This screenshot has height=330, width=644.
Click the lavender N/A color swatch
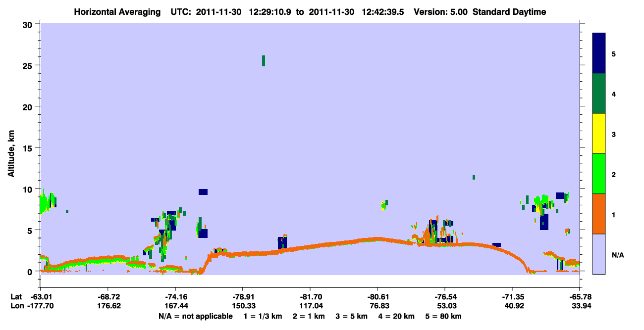pos(599,254)
